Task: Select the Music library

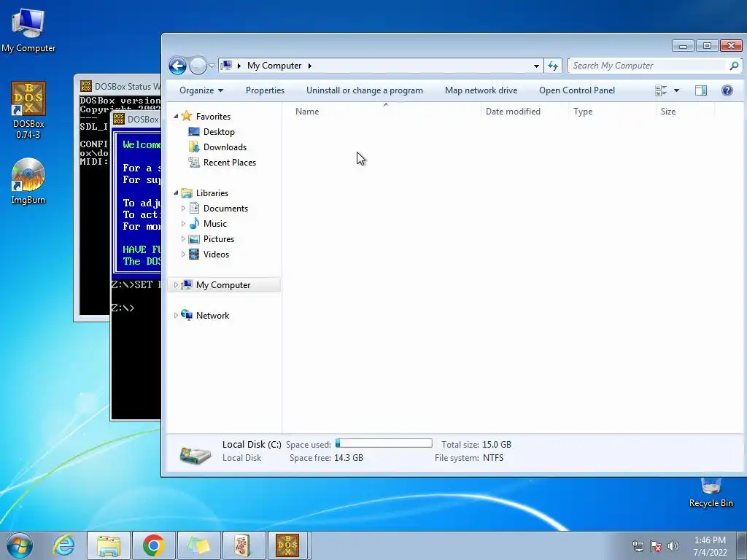Action: [215, 223]
